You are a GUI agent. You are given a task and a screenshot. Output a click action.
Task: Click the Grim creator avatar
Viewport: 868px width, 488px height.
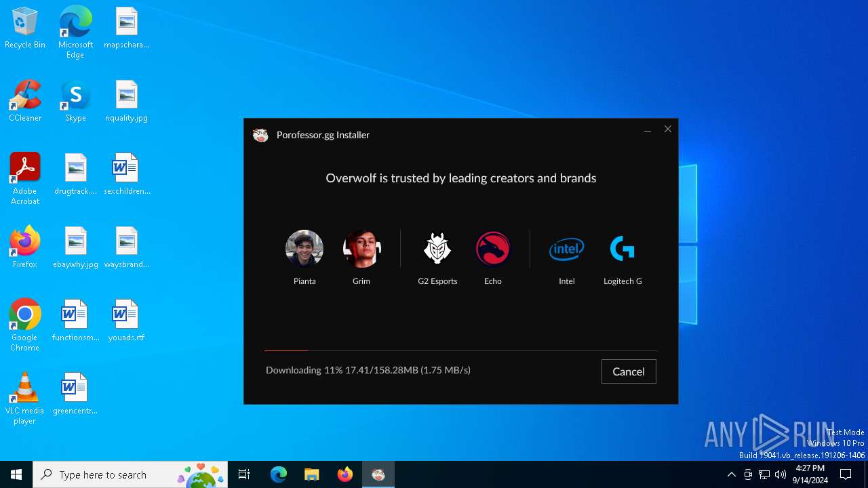tap(361, 249)
